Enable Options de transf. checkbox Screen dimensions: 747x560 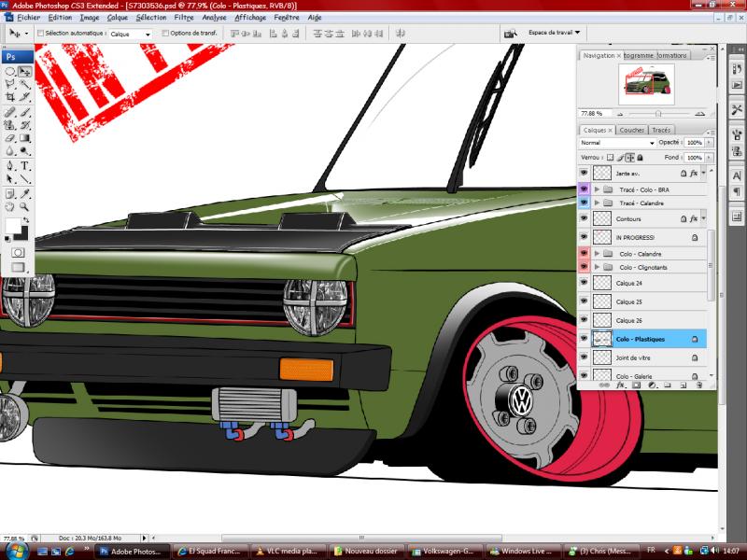165,34
